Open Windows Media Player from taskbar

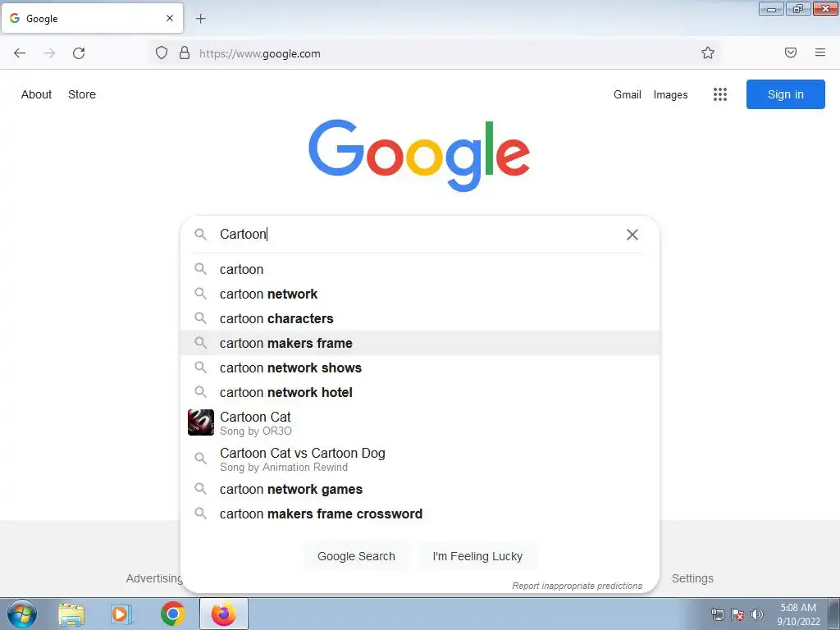coord(121,614)
